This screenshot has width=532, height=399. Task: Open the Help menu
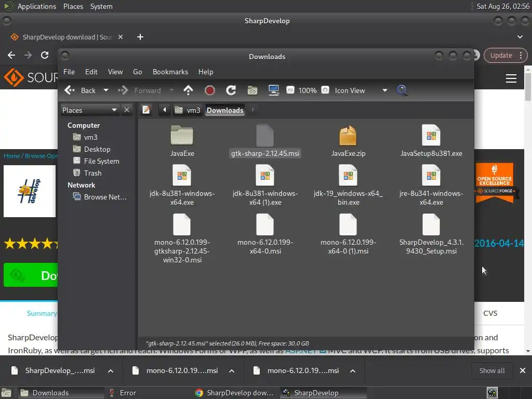click(x=206, y=72)
